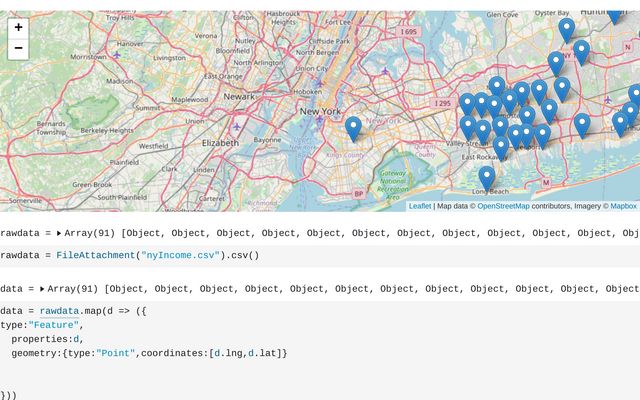Click the map zoom in (+) button
This screenshot has width=640, height=400.
coord(18,28)
